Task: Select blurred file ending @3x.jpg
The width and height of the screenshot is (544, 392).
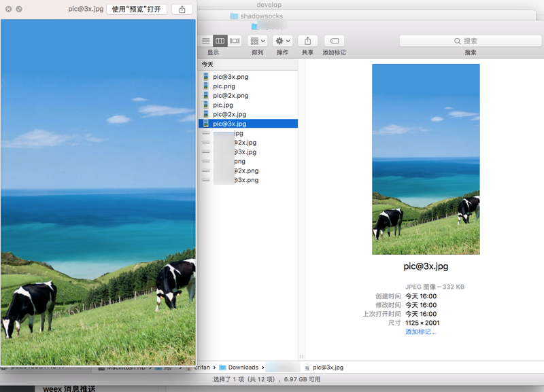Action: [x=248, y=152]
